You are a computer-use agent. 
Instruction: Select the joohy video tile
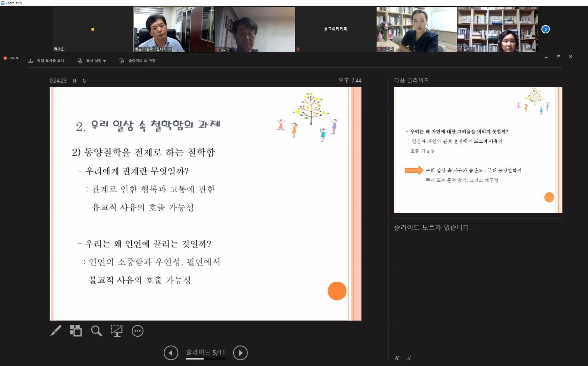255,29
